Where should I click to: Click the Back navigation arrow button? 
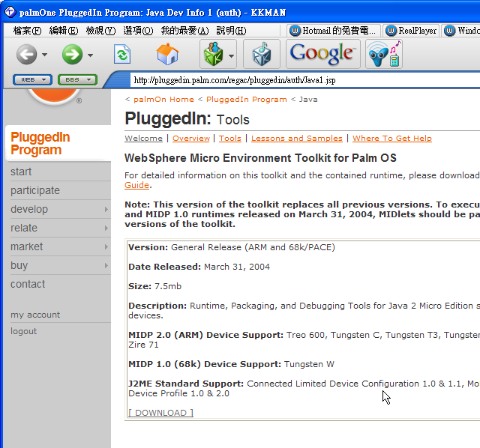coord(27,54)
